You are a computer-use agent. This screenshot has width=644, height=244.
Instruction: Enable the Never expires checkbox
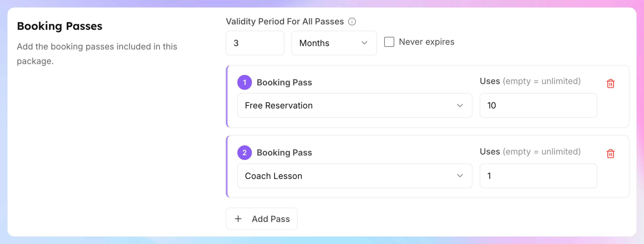[389, 42]
